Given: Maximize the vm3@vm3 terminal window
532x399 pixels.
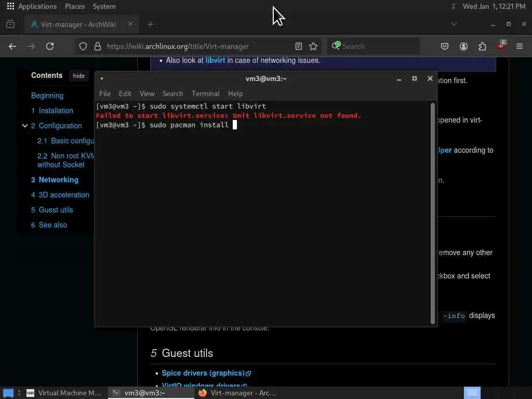Looking at the screenshot, I should 414,79.
